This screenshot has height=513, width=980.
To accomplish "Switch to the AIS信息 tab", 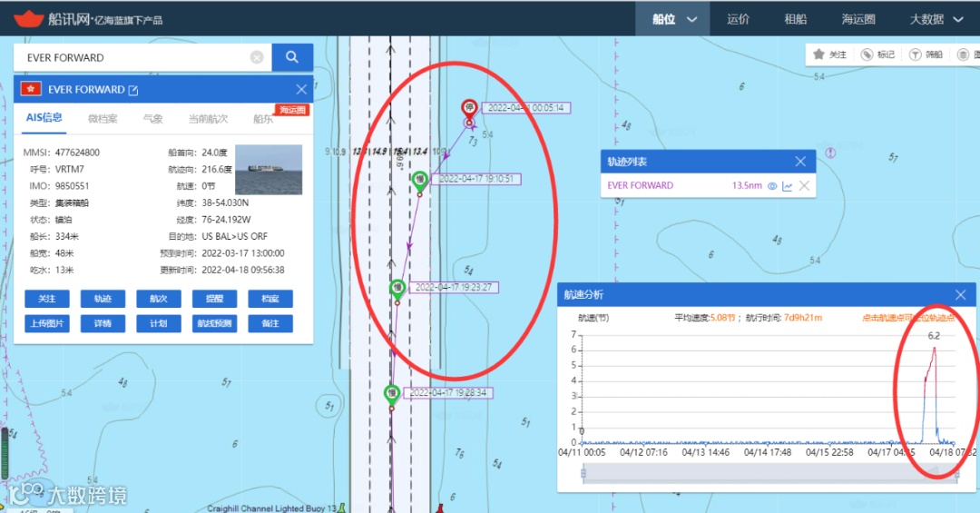I will (x=44, y=118).
